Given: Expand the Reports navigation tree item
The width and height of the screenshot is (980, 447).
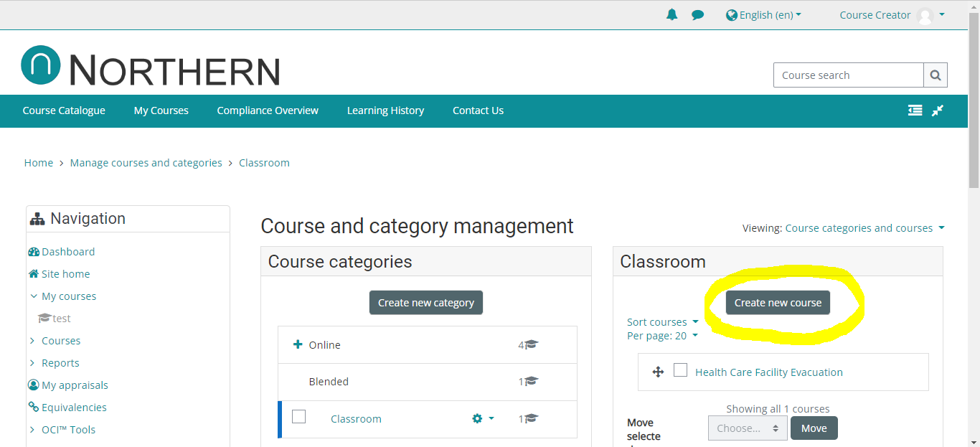Looking at the screenshot, I should 33,363.
